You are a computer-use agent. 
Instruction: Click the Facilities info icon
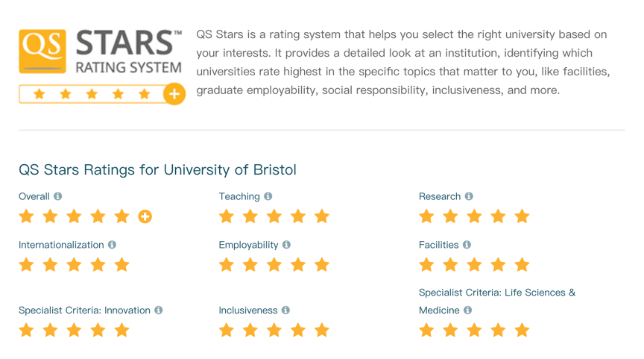[467, 245]
